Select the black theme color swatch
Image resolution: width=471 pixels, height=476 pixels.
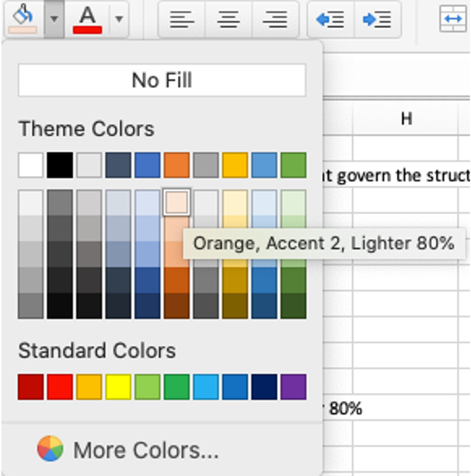(60, 165)
